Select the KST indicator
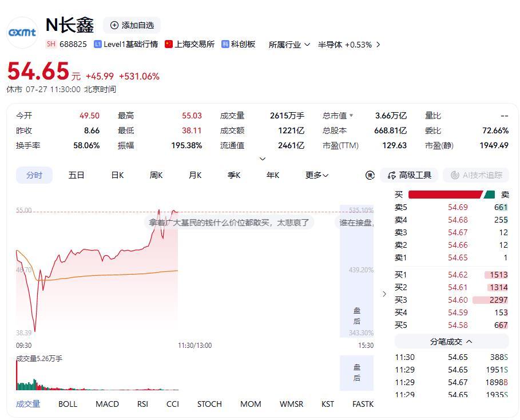This screenshot has width=520, height=420. (x=328, y=404)
